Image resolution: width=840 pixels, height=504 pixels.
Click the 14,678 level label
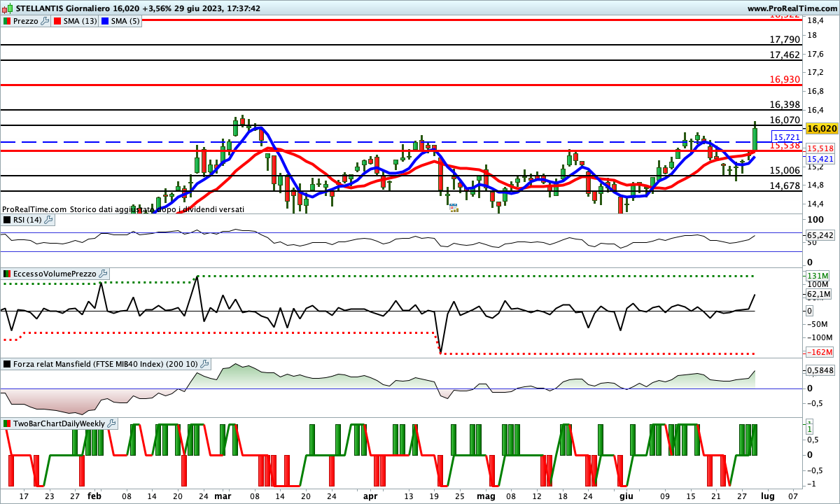point(785,185)
